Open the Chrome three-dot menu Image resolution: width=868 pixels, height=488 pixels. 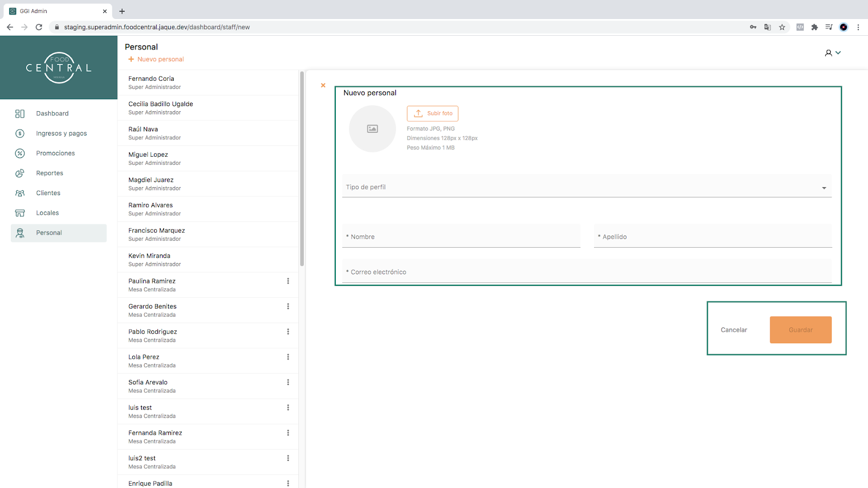pos(858,27)
